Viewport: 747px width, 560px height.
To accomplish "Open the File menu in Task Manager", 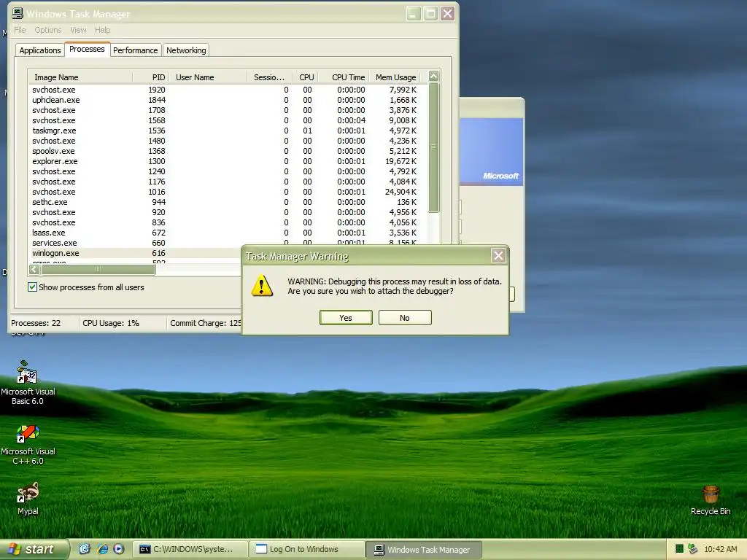I will (20, 30).
